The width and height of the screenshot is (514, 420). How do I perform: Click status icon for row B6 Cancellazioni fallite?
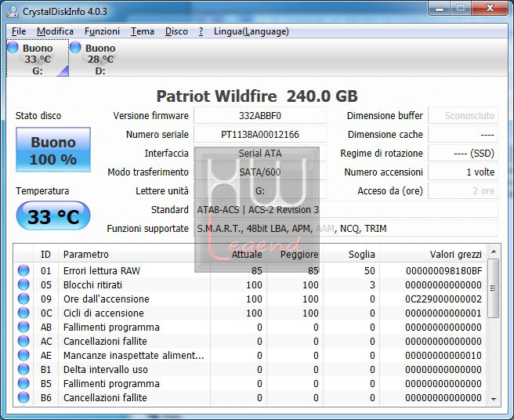pyautogui.click(x=24, y=397)
